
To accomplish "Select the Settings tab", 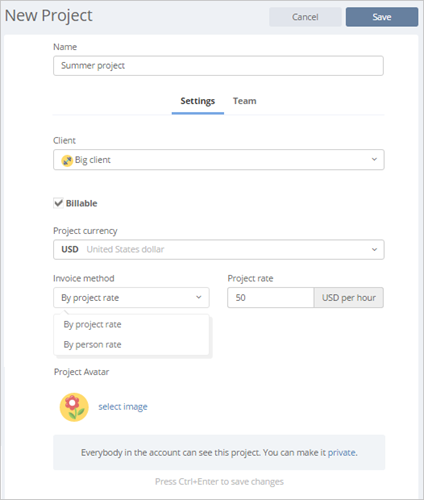I will pyautogui.click(x=198, y=101).
